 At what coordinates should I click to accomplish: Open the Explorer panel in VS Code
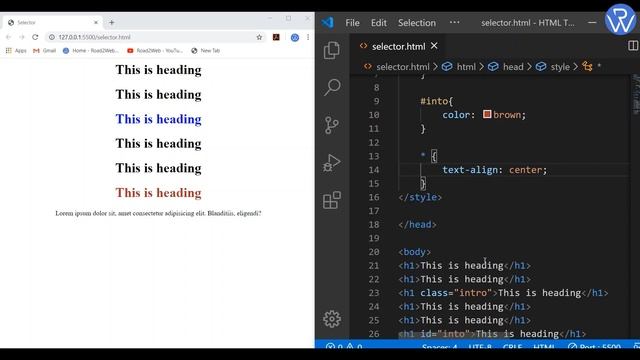click(x=331, y=50)
